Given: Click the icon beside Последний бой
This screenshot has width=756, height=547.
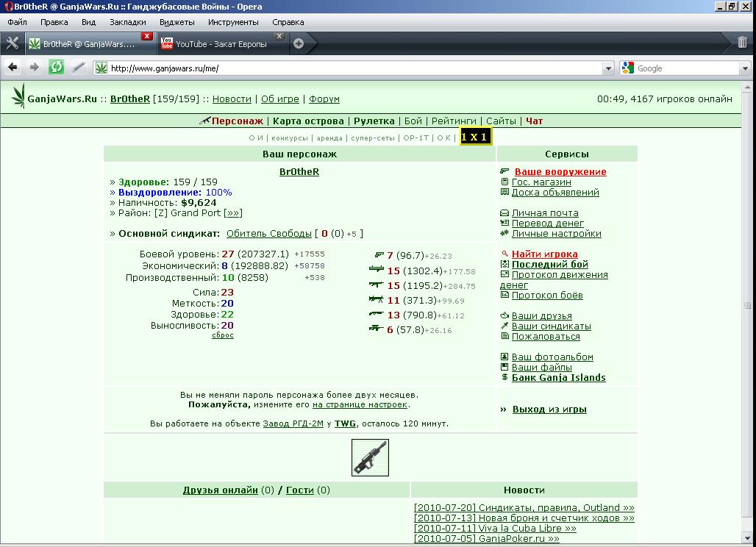Looking at the screenshot, I should point(504,264).
